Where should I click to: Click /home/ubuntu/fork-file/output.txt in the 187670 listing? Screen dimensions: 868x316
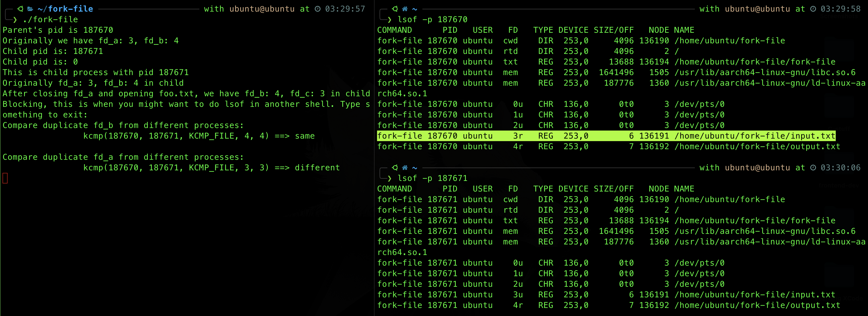(757, 147)
